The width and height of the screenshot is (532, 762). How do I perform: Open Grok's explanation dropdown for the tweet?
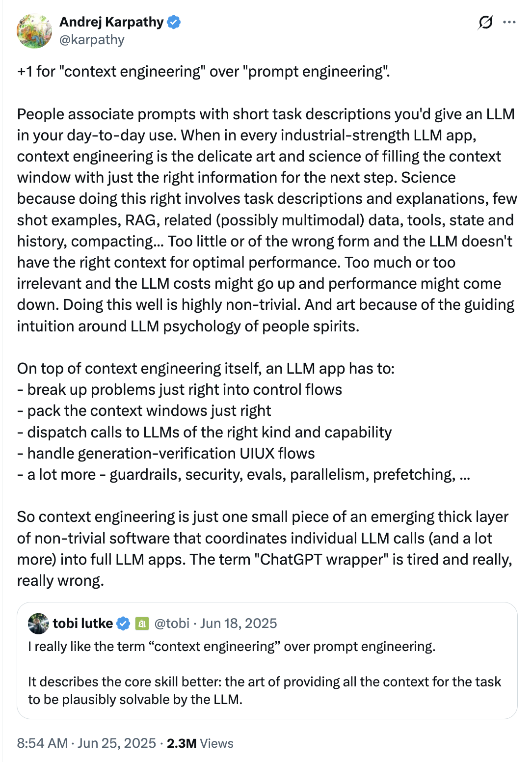(486, 23)
